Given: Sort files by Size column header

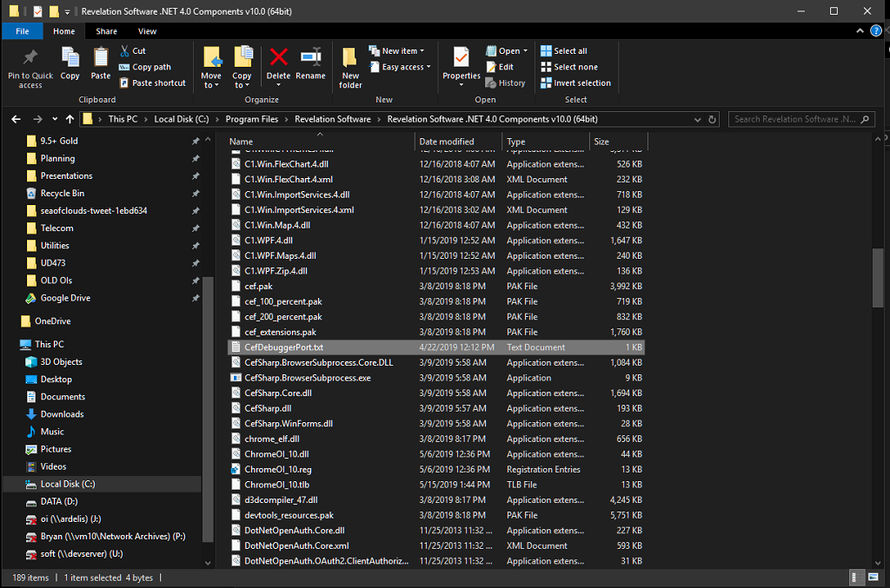Looking at the screenshot, I should coord(618,142).
